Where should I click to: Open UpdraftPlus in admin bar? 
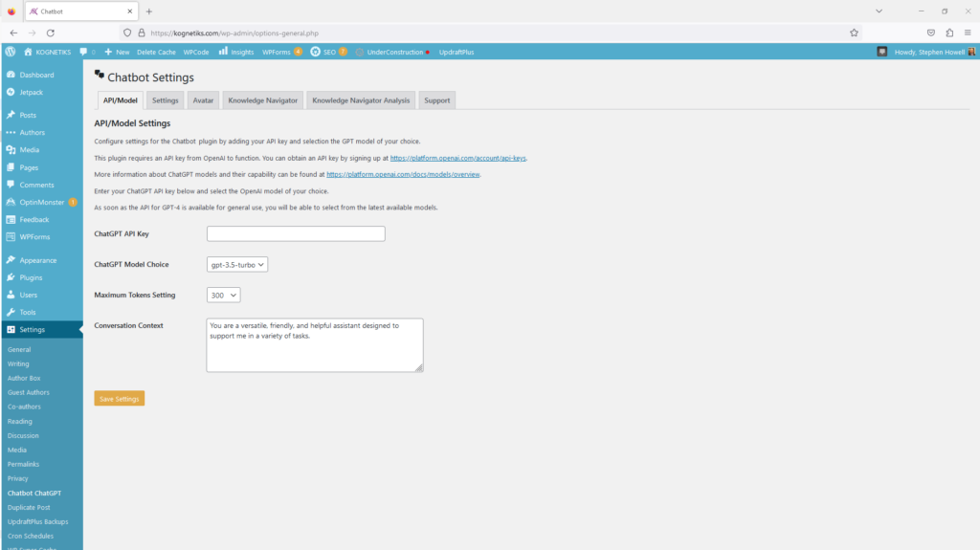pyautogui.click(x=457, y=52)
